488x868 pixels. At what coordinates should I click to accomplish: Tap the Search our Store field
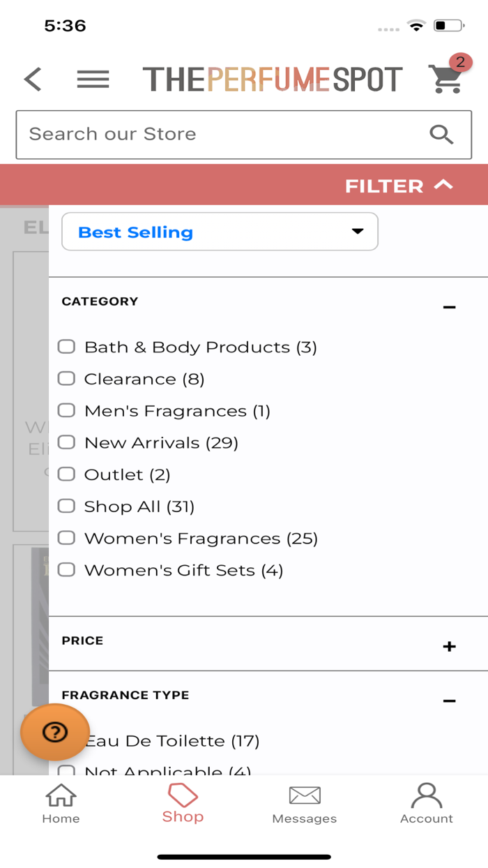coord(209,134)
